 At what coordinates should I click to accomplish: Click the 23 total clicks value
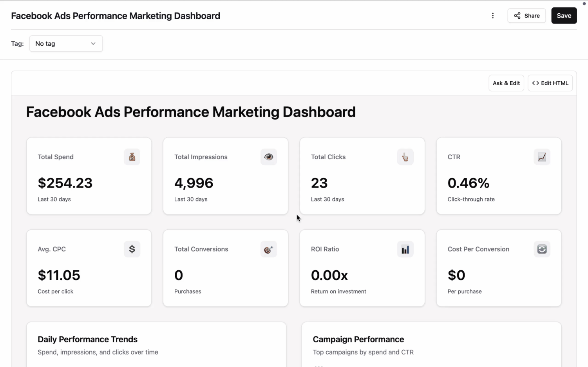pyautogui.click(x=319, y=183)
